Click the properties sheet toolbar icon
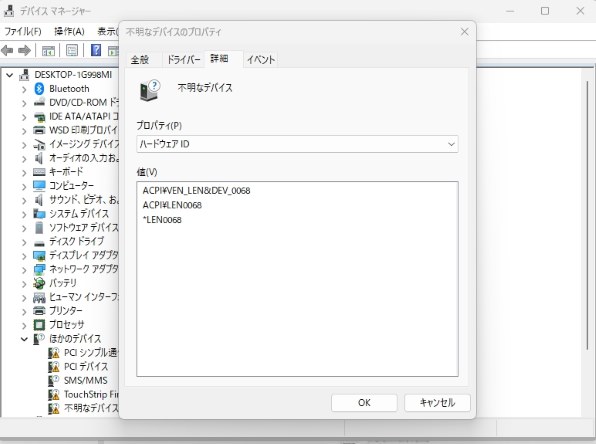This screenshot has height=444, width=596. tap(72, 50)
